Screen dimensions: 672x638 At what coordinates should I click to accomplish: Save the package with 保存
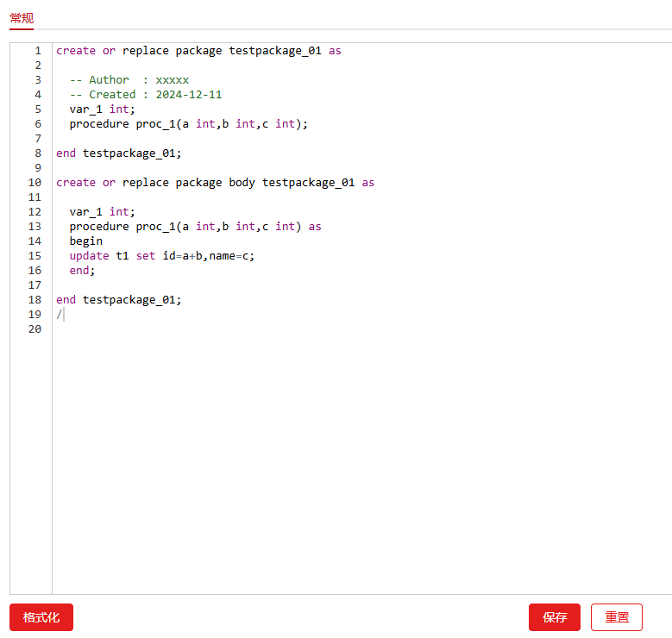point(554,617)
